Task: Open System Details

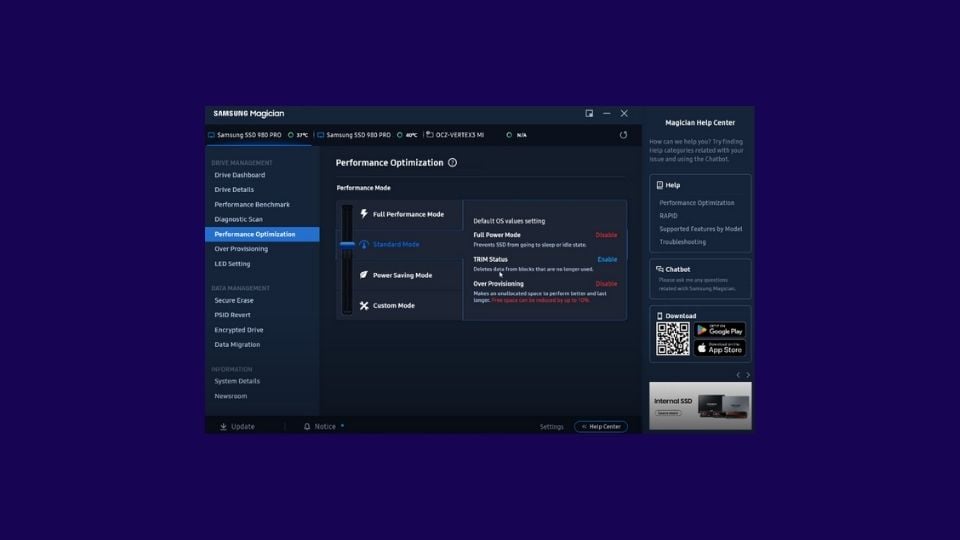Action: click(x=237, y=381)
